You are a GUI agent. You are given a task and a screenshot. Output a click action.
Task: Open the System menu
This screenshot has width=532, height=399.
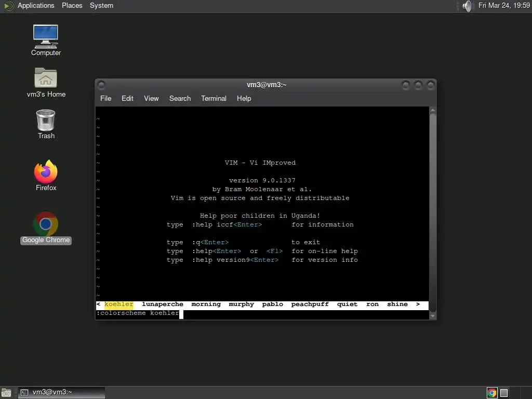tap(101, 5)
